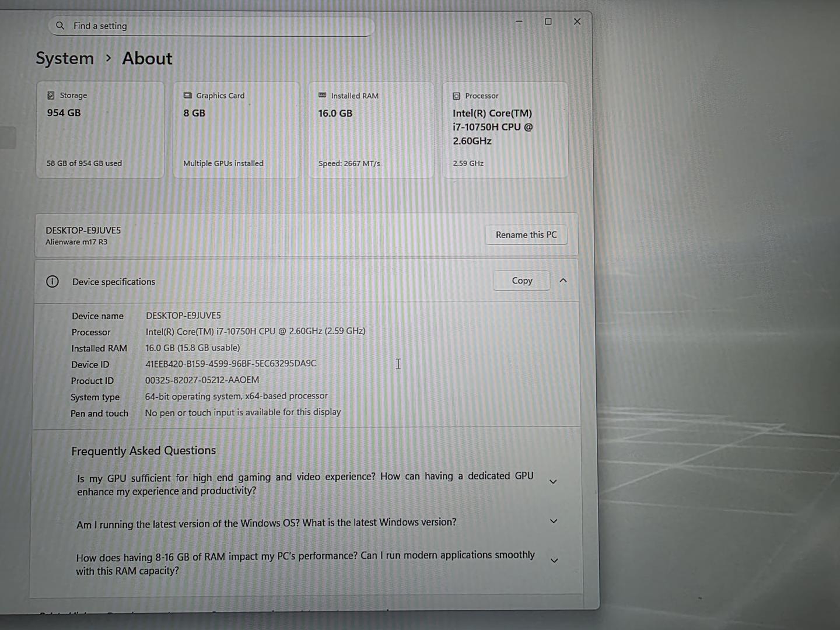Click the 954 GB storage value

[x=64, y=113]
